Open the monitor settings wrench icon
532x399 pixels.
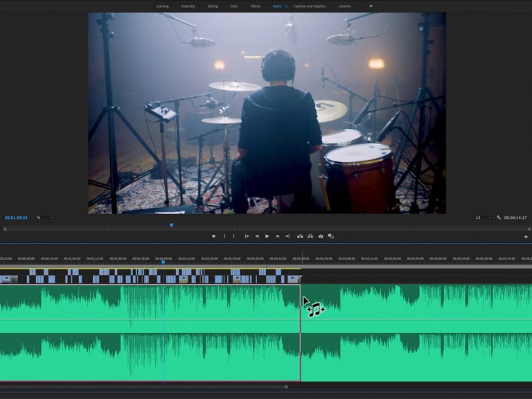(499, 218)
